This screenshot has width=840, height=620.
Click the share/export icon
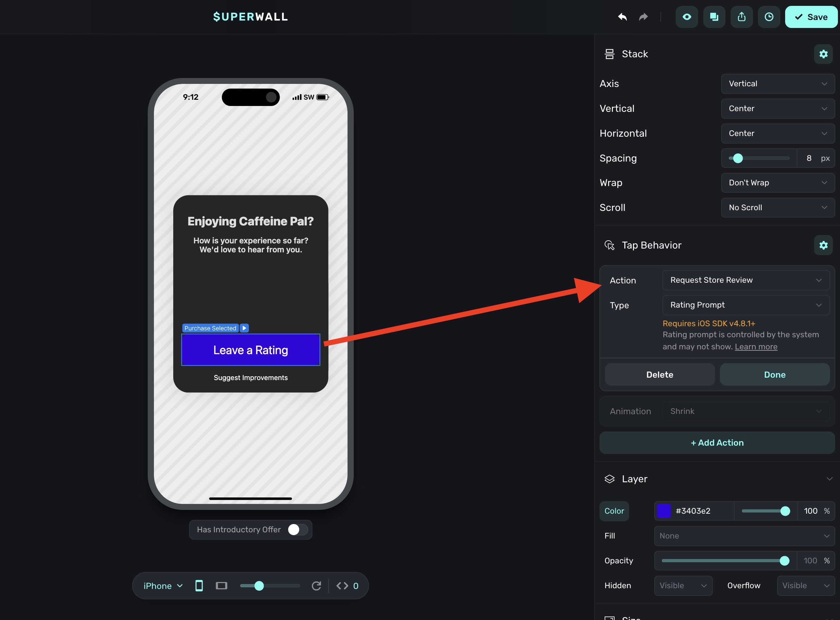click(x=741, y=17)
